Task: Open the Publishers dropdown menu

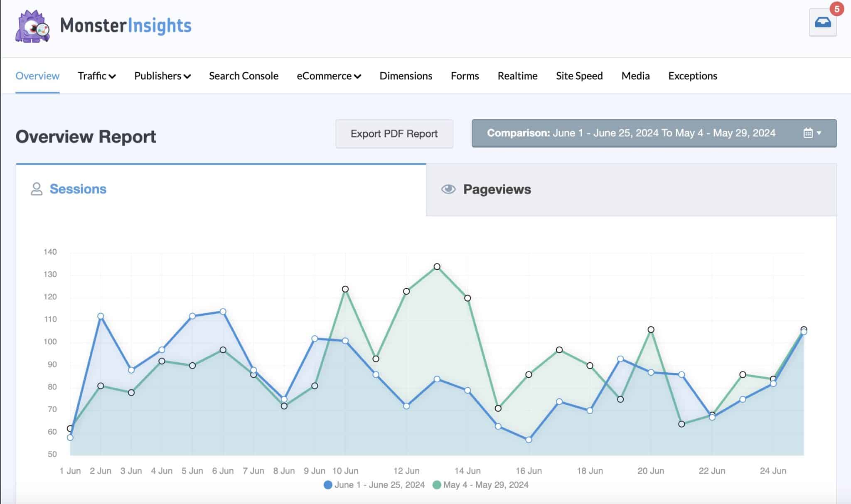Action: pos(162,76)
